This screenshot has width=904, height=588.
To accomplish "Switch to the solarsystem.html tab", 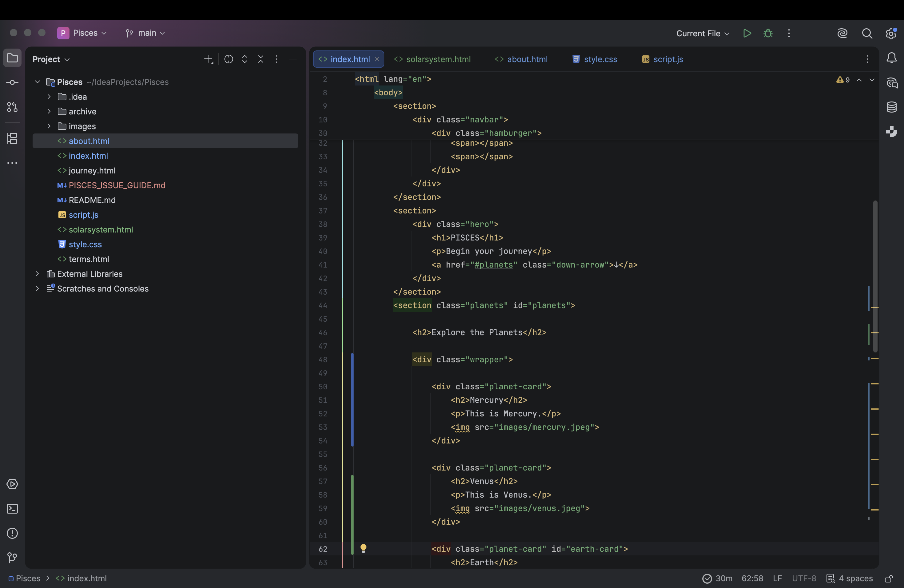I will 432,59.
